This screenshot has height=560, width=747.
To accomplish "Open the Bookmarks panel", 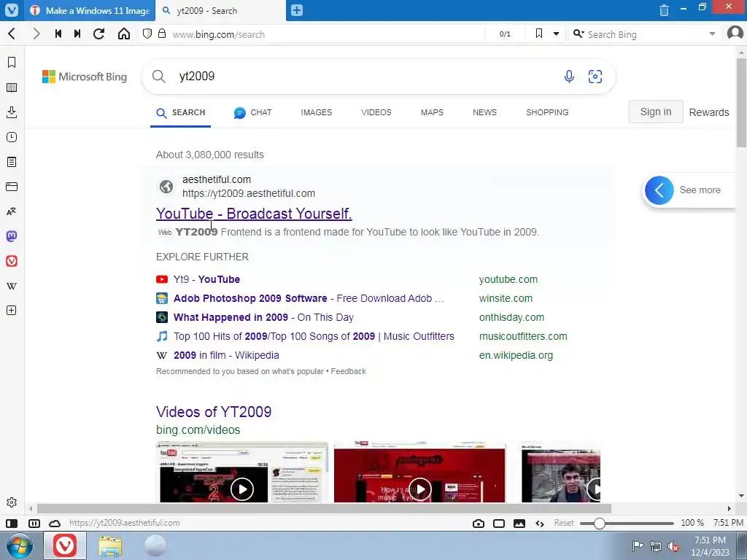I will click(12, 63).
